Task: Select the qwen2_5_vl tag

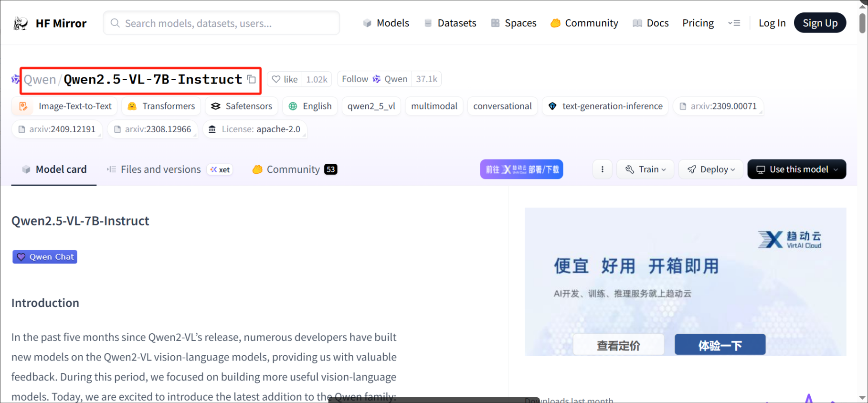Action: (x=371, y=106)
